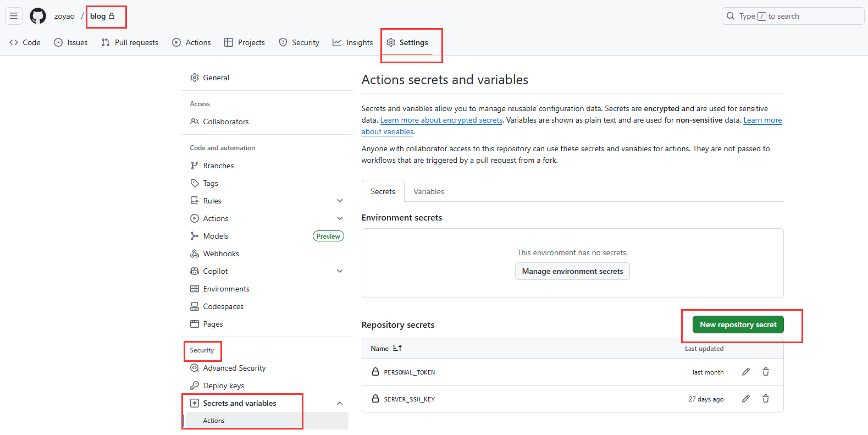
Task: Switch to the Variables tab
Action: pyautogui.click(x=428, y=191)
